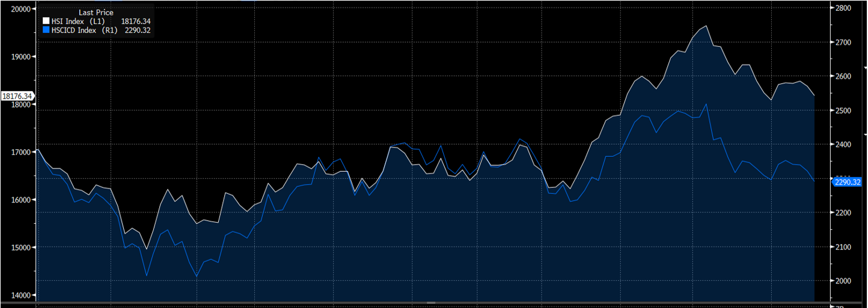Click the Last Price legend header

(96, 13)
